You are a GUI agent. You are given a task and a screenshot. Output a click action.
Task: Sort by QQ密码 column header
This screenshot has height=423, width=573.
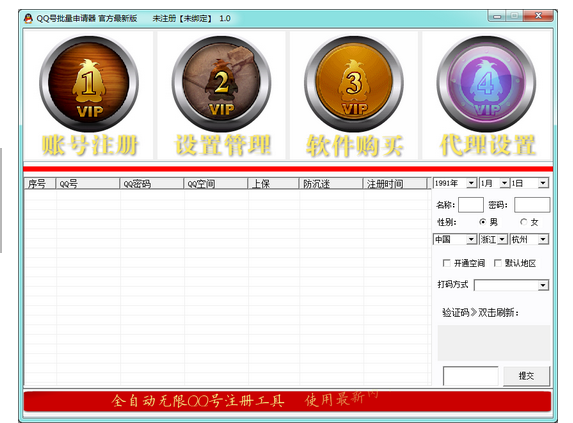151,184
